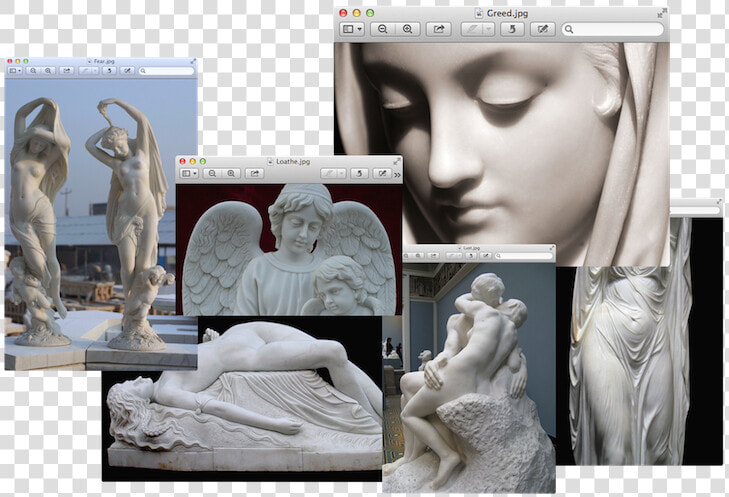Share the Fear.jpg image

(x=66, y=71)
